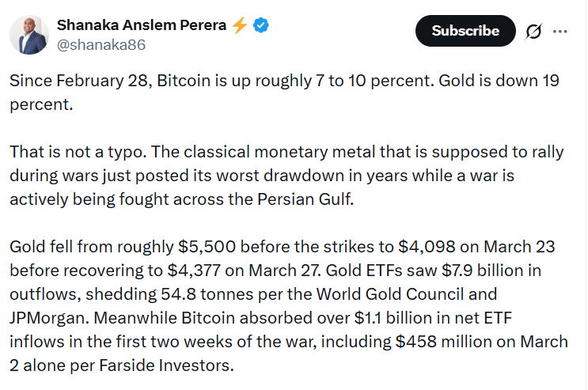This screenshot has width=588, height=390.
Task: Open the Shanaka Anslem Perera profile name
Action: click(142, 25)
